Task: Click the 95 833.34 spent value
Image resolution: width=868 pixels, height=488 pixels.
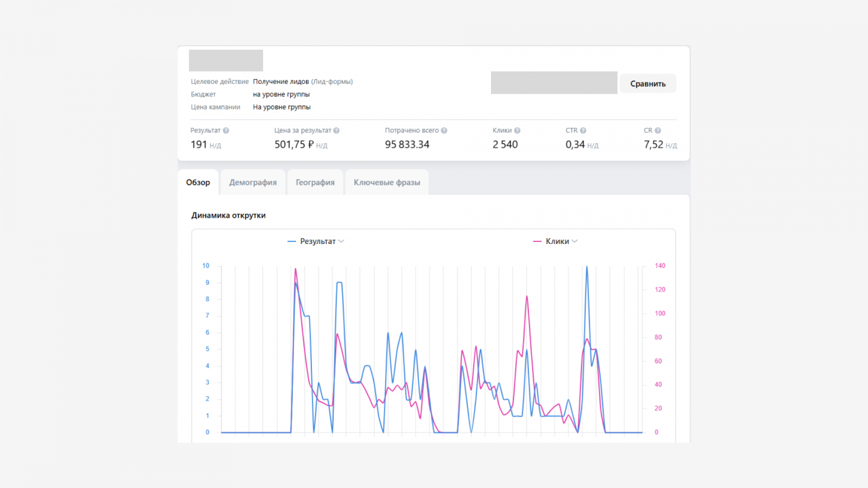Action: tap(407, 145)
